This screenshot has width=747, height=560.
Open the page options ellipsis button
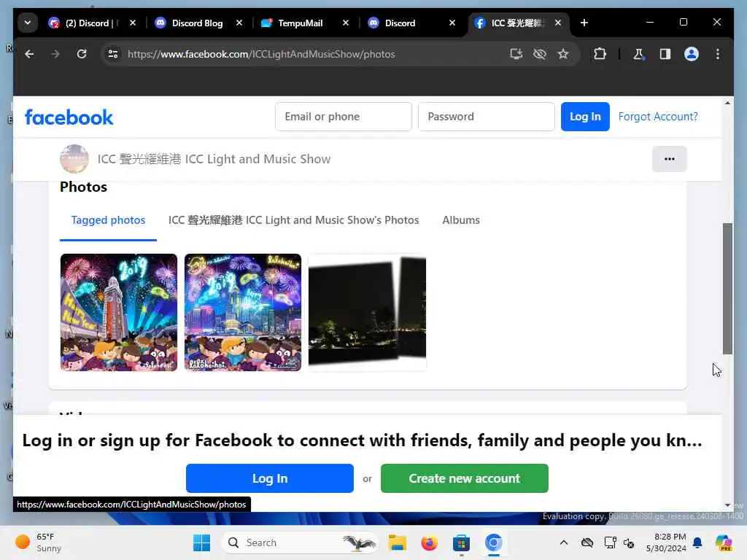[670, 159]
